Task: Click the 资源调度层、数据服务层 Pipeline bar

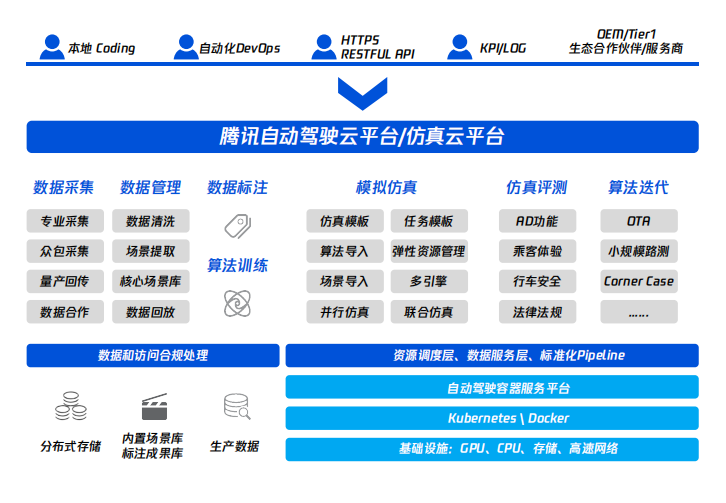Action: [492, 355]
